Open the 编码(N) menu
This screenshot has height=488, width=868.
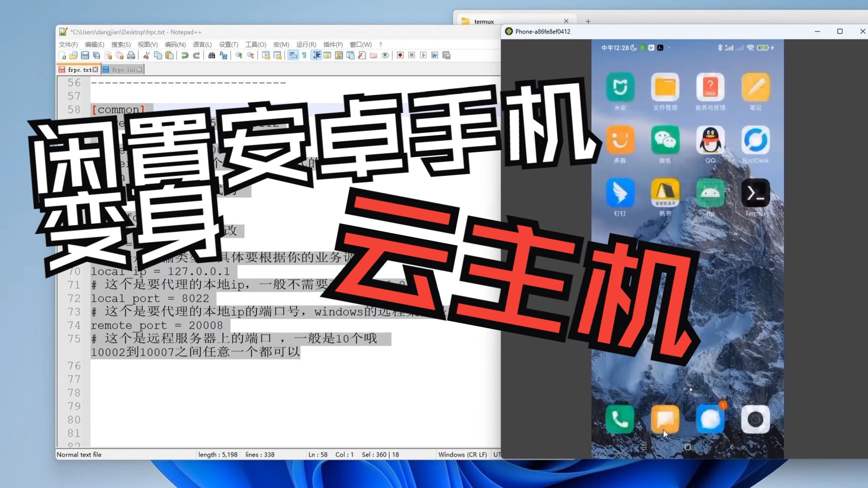175,44
